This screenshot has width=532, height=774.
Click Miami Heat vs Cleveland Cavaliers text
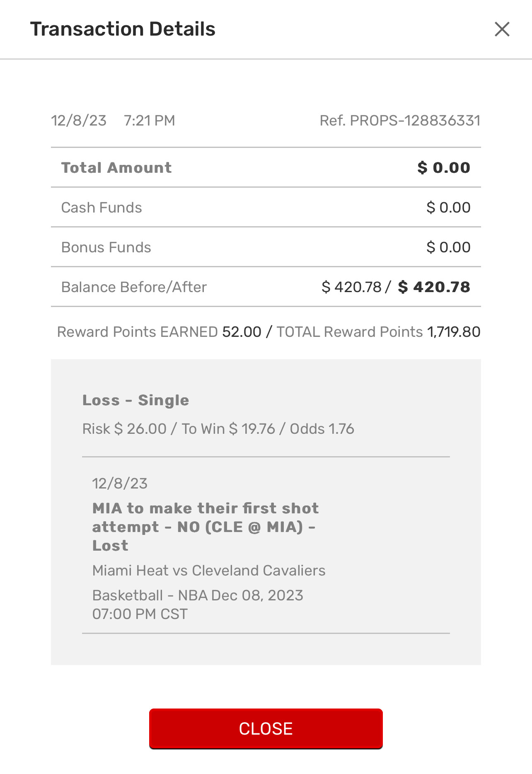click(x=208, y=571)
